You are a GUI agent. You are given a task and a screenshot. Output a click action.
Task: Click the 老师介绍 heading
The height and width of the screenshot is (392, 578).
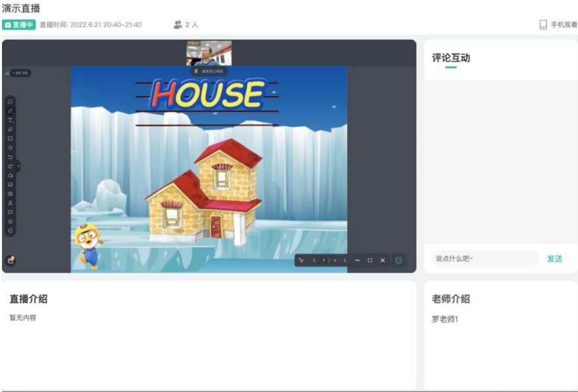tap(451, 299)
